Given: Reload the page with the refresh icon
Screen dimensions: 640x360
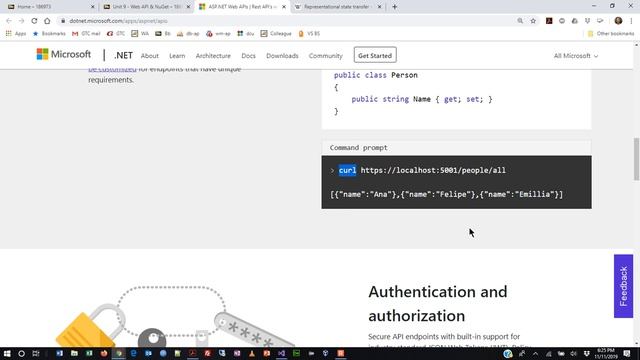Looking at the screenshot, I should [x=34, y=21].
